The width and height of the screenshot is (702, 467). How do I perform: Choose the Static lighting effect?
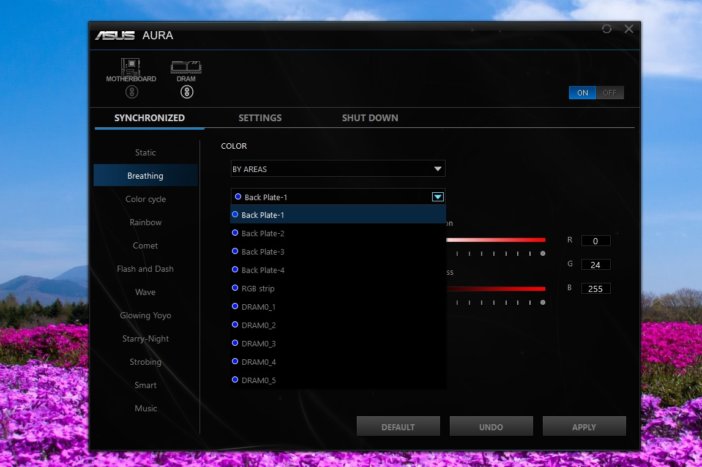tap(146, 153)
